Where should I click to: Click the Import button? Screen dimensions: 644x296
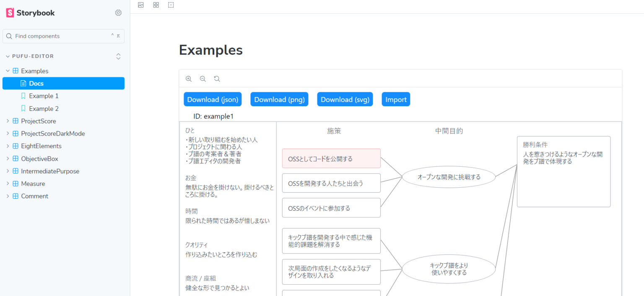tap(395, 99)
